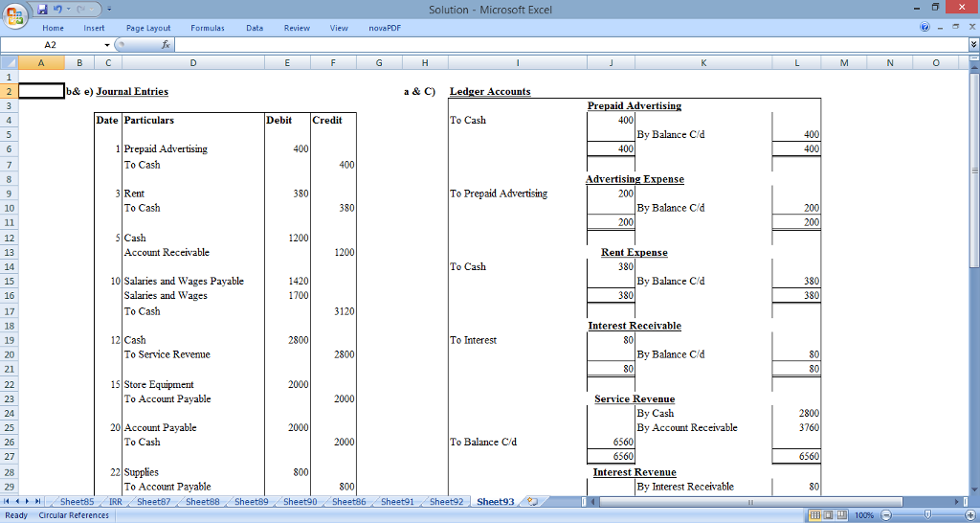Restore the workbook window inside the ribbon
980x523 pixels.
955,27
